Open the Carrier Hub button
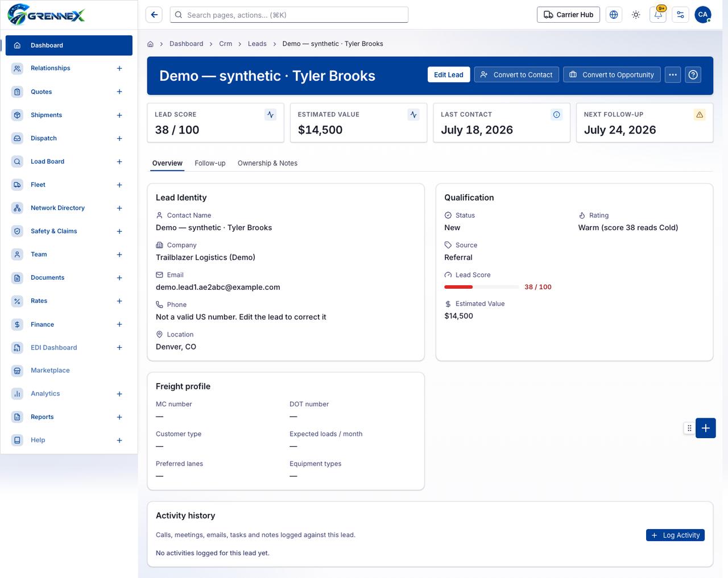The width and height of the screenshot is (728, 578). pos(569,15)
